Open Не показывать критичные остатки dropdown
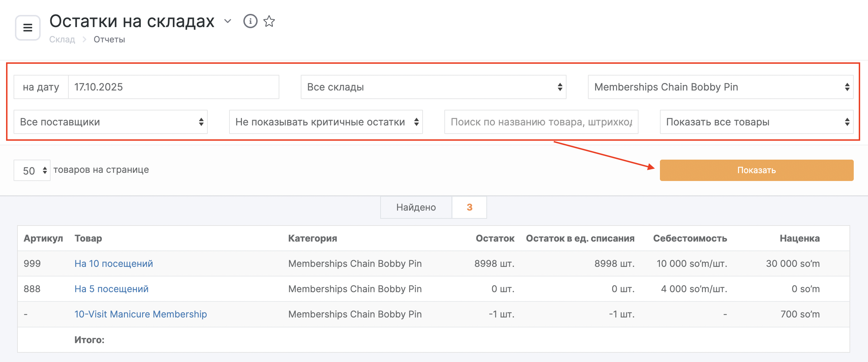This screenshot has height=362, width=868. (326, 122)
